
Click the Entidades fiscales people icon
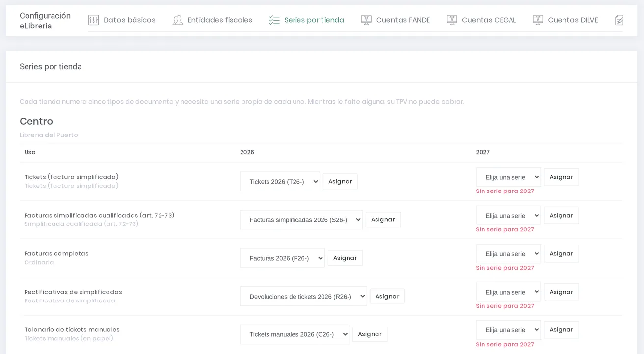tap(178, 20)
